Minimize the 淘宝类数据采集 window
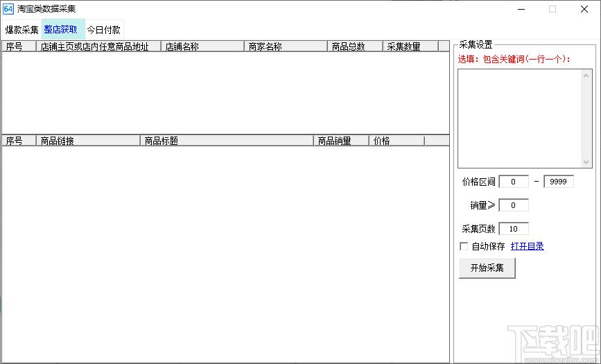The image size is (601, 364). click(521, 9)
